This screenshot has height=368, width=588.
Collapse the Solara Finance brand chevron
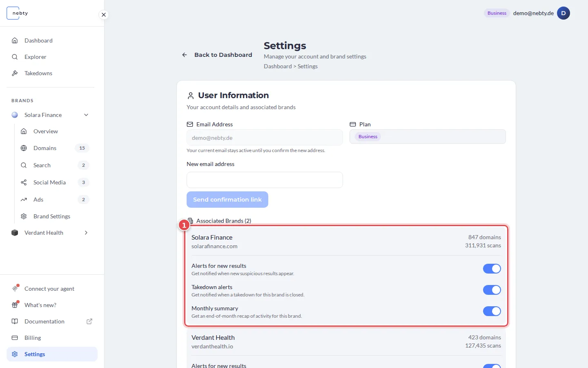pos(86,115)
